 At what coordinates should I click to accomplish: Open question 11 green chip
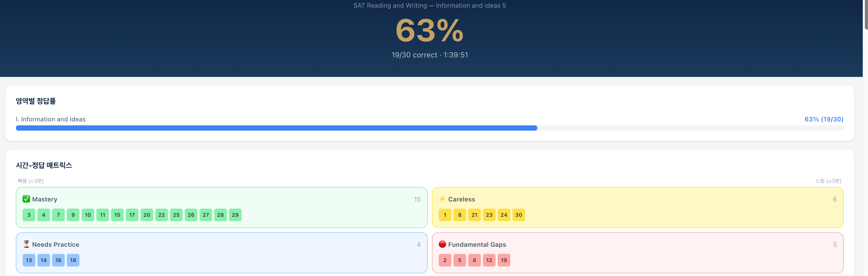[102, 215]
